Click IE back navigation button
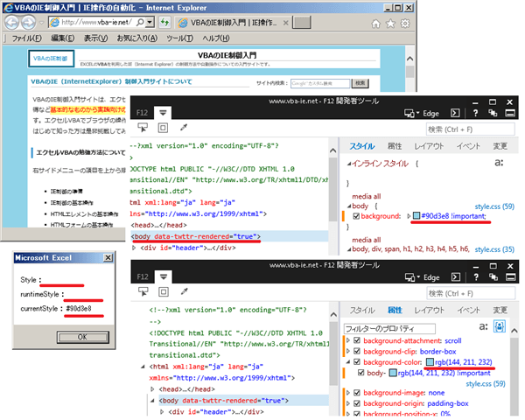This screenshot has height=420, width=525. click(x=11, y=23)
